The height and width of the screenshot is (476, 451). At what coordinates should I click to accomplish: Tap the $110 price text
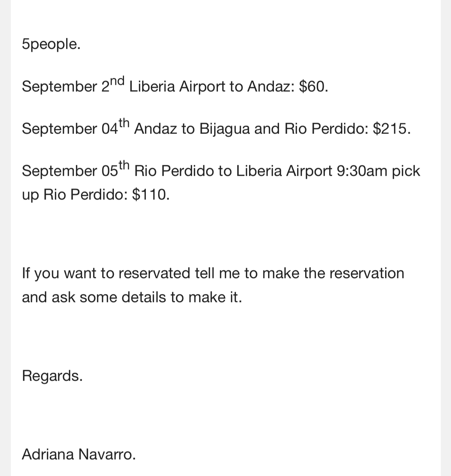(x=151, y=195)
